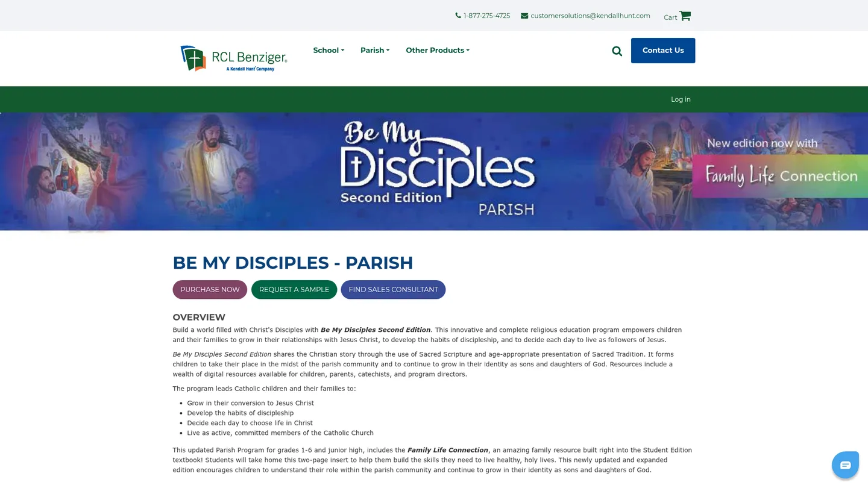Click the OVERVIEW heading
The width and height of the screenshot is (868, 488).
point(199,318)
